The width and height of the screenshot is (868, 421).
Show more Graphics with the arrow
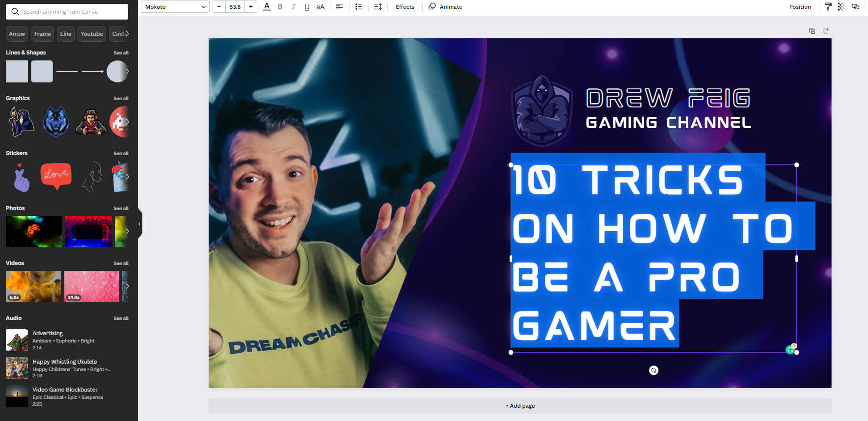coord(127,122)
